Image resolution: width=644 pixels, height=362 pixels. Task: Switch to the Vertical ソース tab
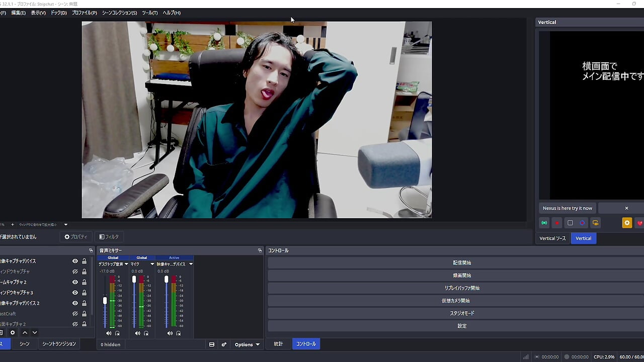(x=552, y=238)
